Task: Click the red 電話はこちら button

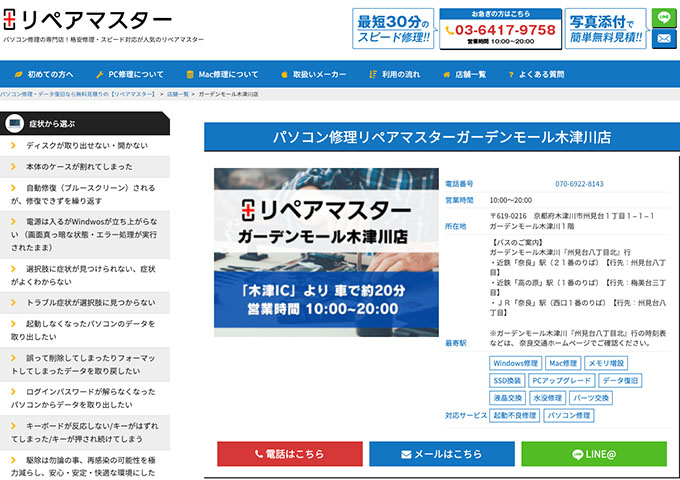Action: (x=290, y=454)
